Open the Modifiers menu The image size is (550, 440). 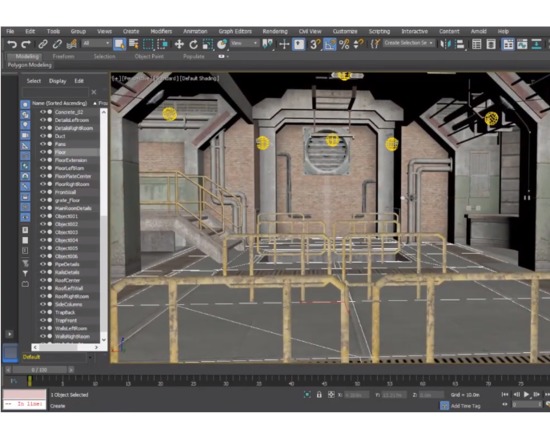coord(161,31)
